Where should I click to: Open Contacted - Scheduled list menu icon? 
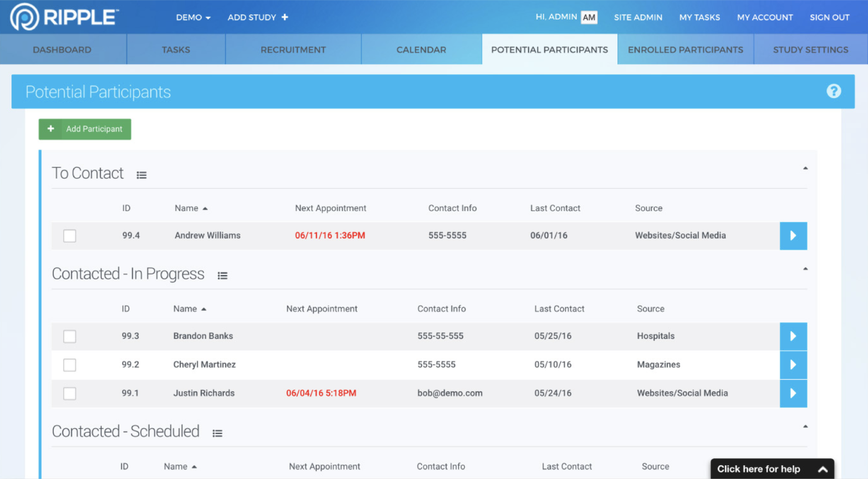pos(217,433)
